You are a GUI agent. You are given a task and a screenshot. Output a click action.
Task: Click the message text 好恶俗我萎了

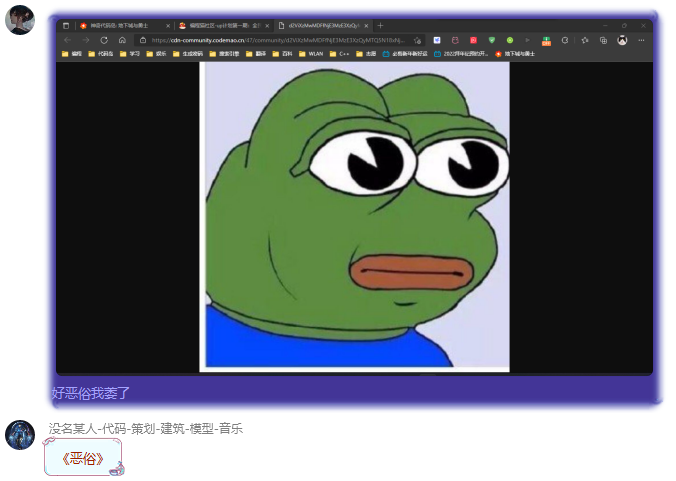pos(91,393)
